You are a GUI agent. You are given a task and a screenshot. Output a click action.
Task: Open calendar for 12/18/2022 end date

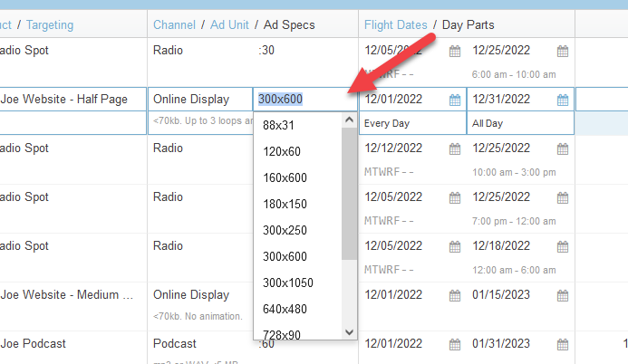pyautogui.click(x=563, y=247)
